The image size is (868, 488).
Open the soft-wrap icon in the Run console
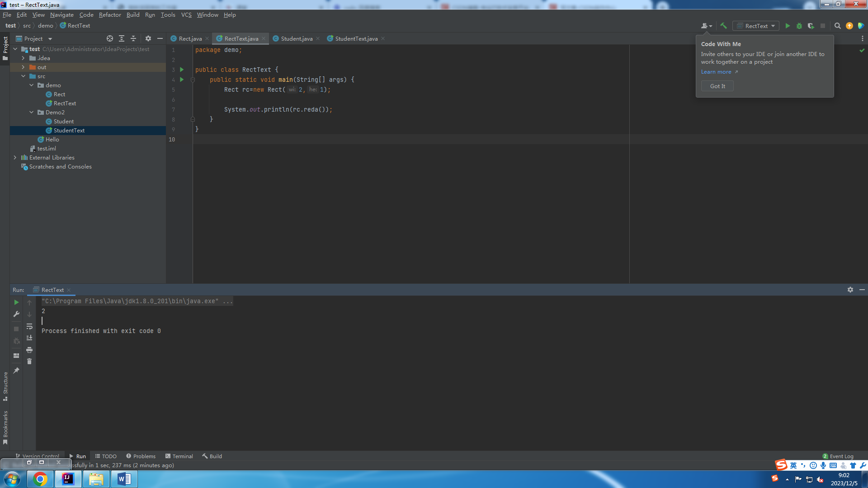29,327
